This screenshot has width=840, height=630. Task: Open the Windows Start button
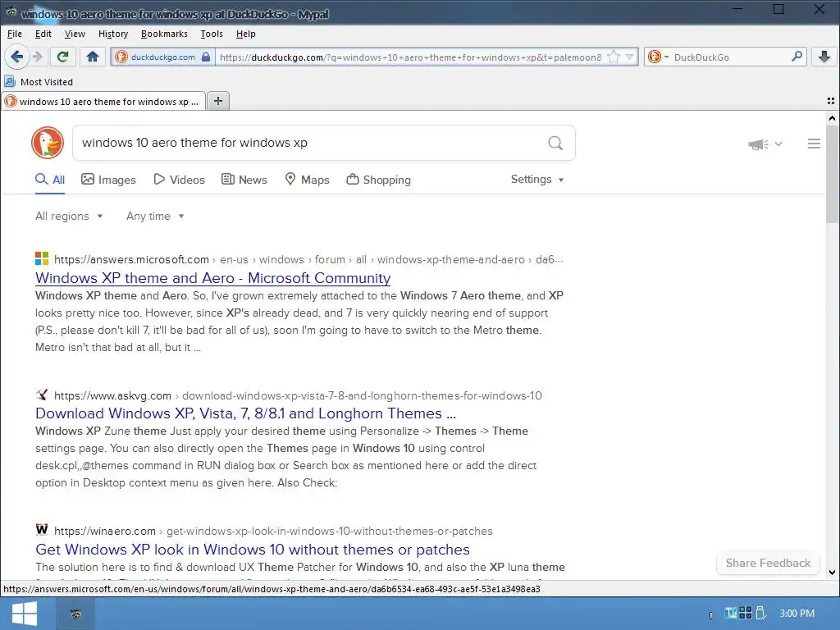click(x=25, y=614)
